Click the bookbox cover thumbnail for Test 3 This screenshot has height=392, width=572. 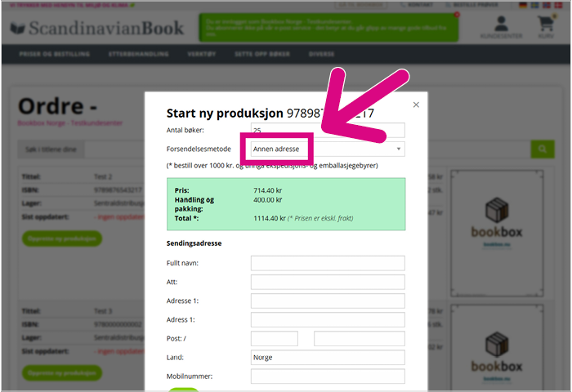pos(497,348)
